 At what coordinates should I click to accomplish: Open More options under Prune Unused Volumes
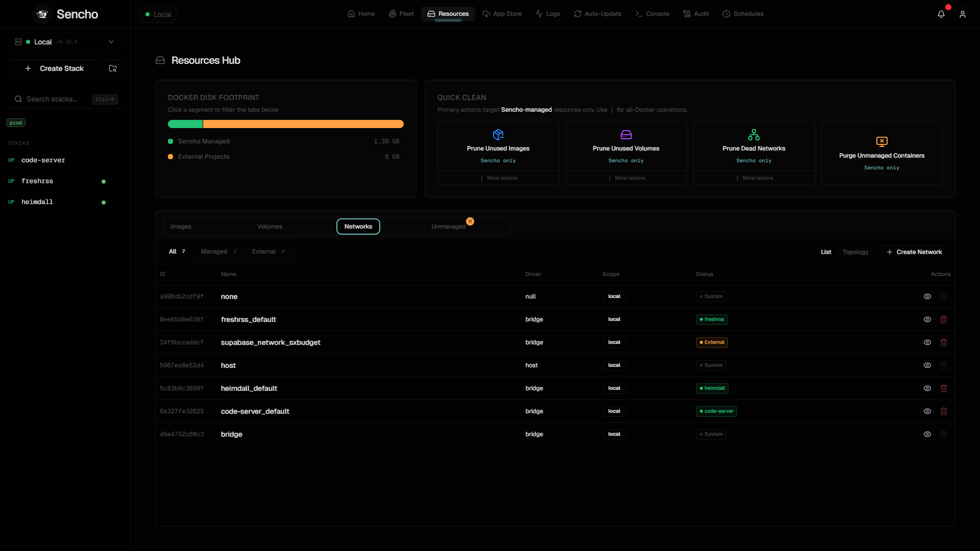pos(626,178)
